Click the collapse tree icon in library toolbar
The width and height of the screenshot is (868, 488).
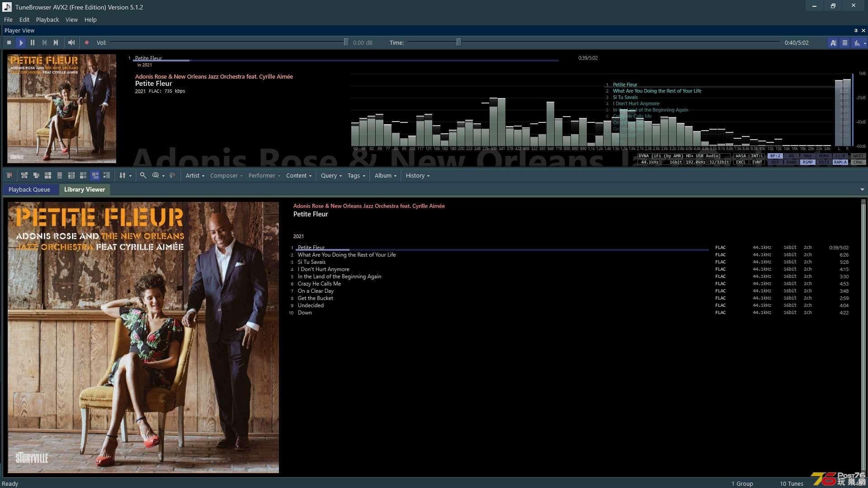tap(36, 175)
